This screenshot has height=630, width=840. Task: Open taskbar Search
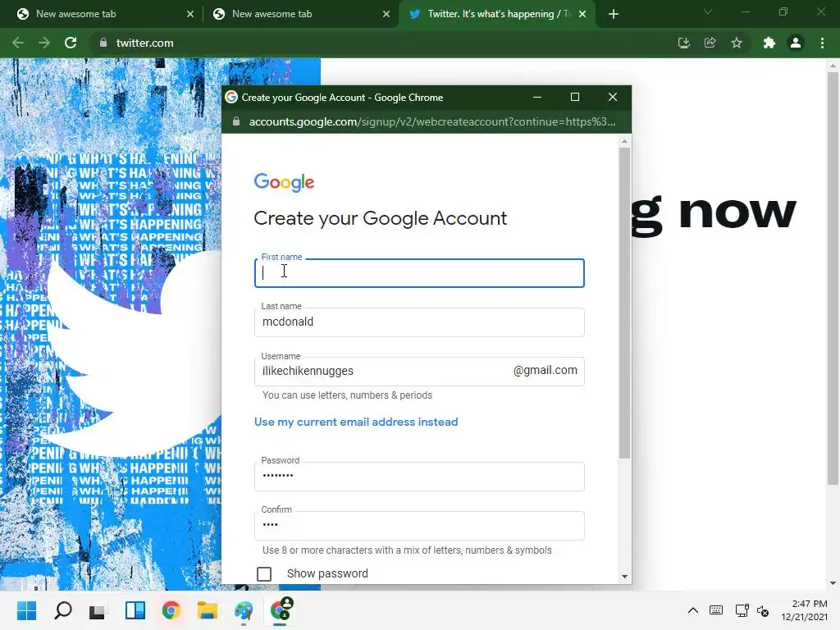[62, 610]
